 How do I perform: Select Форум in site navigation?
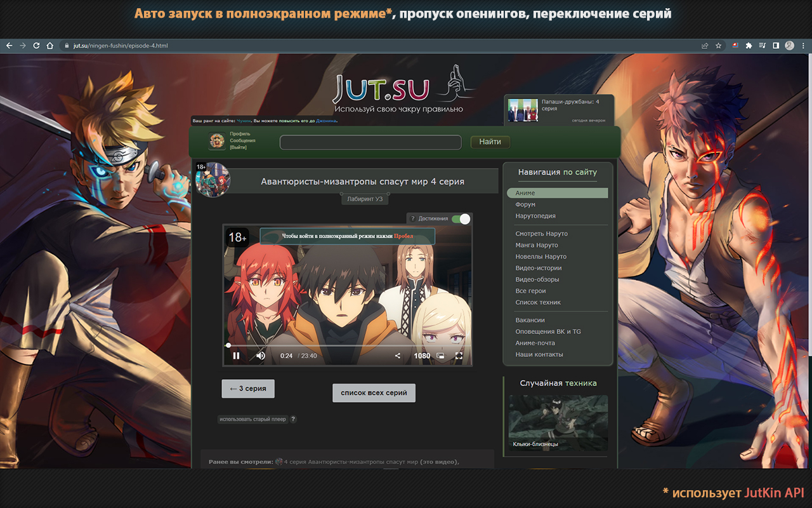pos(525,204)
